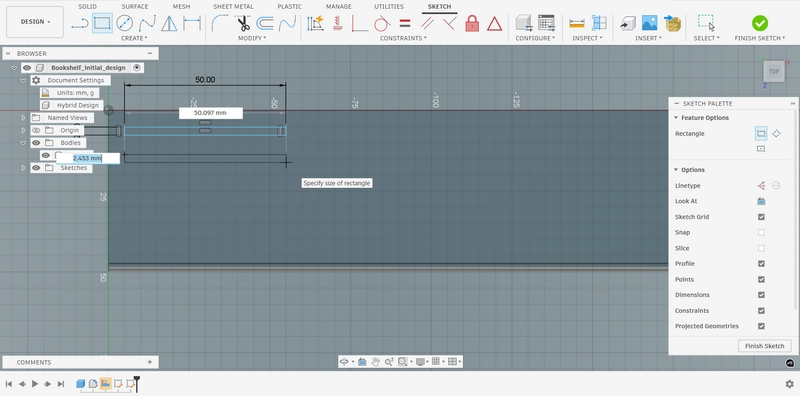This screenshot has height=396, width=800.
Task: Apply the Midpoint triangle constraint
Action: (494, 23)
